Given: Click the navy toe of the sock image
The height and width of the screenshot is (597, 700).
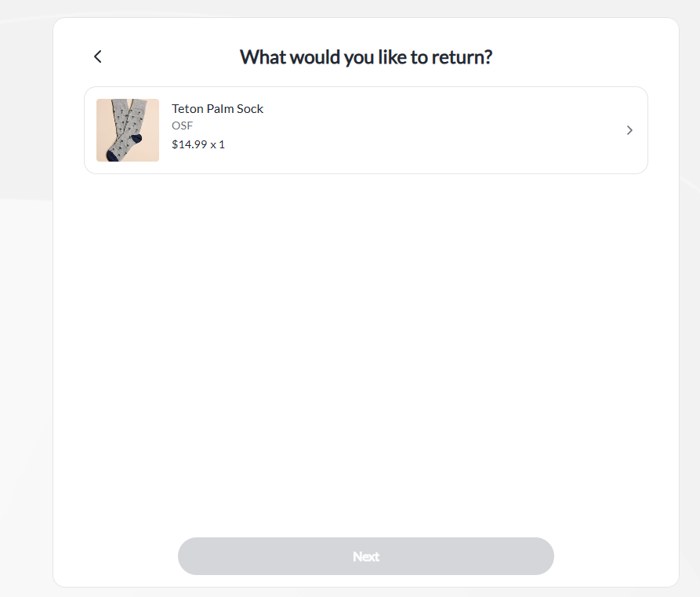Looking at the screenshot, I should [x=112, y=156].
